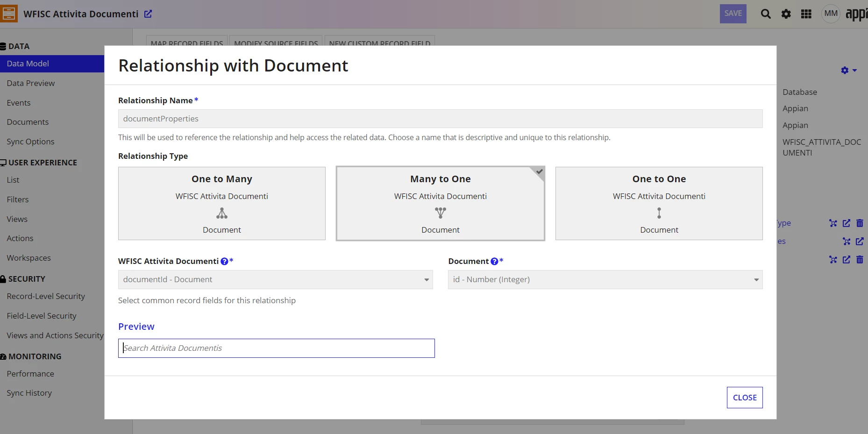Screen dimensions: 868x434
Task: Click the 'Database' text in background panel
Action: 800,92
